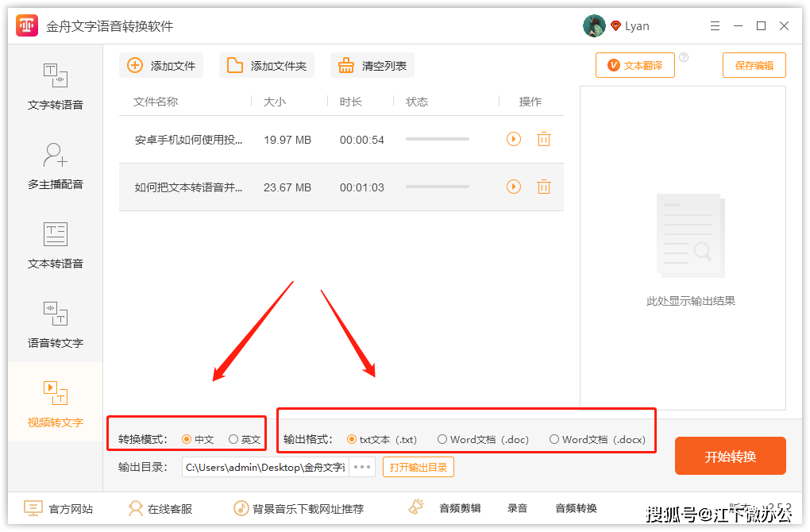Open the 音频转换 tool
The height and width of the screenshot is (532, 810).
[576, 508]
